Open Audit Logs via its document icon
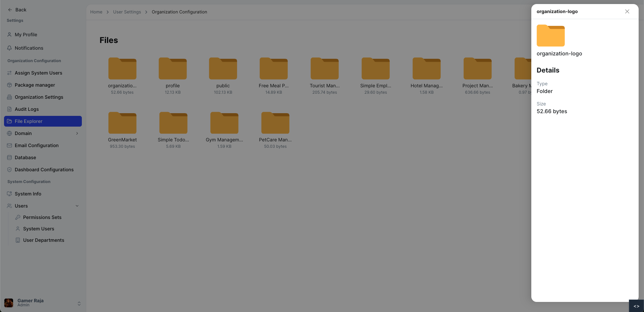Viewport: 644px width, 312px height. [x=9, y=109]
